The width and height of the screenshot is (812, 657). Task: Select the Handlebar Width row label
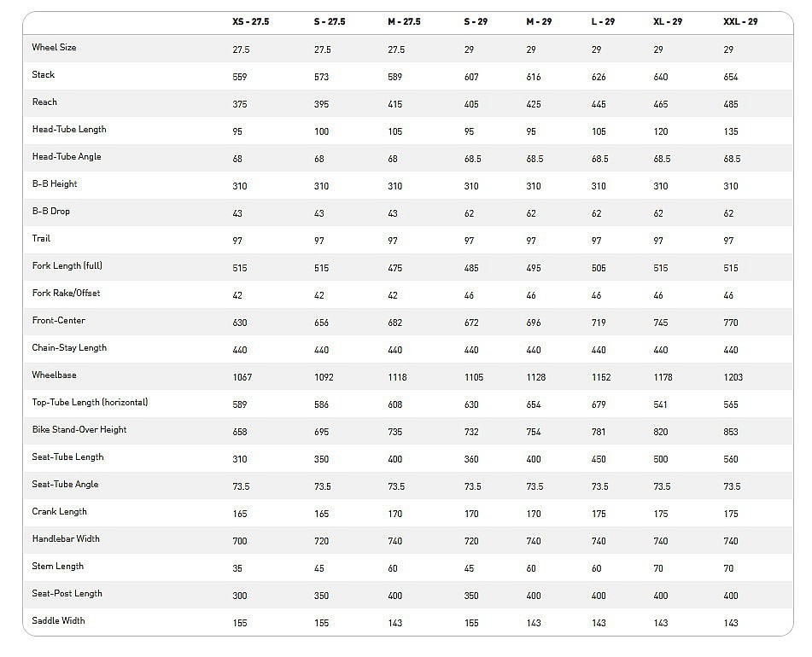66,539
